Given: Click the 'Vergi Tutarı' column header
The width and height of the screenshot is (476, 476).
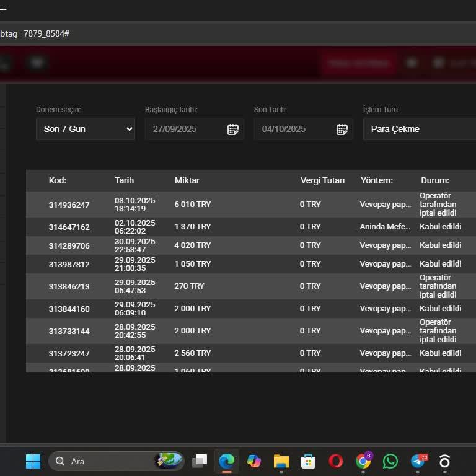Looking at the screenshot, I should point(322,180).
